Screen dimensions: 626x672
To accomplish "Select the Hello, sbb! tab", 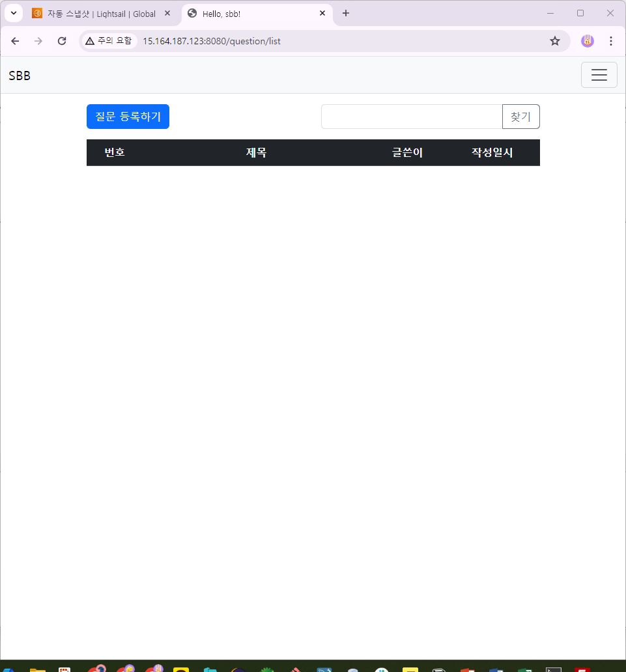I will coord(257,14).
